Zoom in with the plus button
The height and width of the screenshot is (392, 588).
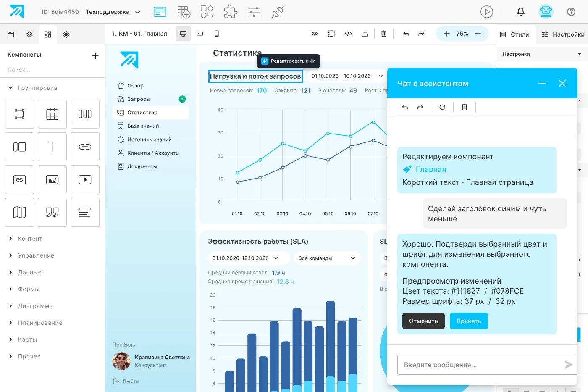click(x=447, y=34)
